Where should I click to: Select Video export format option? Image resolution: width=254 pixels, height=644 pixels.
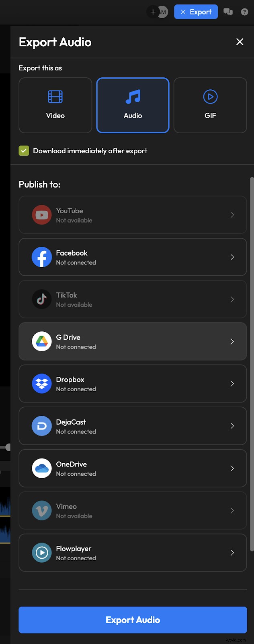(55, 105)
